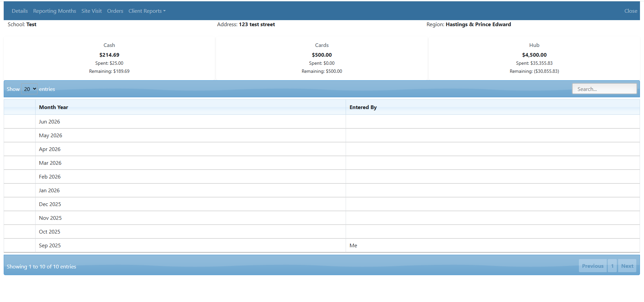The height and width of the screenshot is (302, 644).
Task: Click the Dec 2025 entry
Action: (x=50, y=204)
